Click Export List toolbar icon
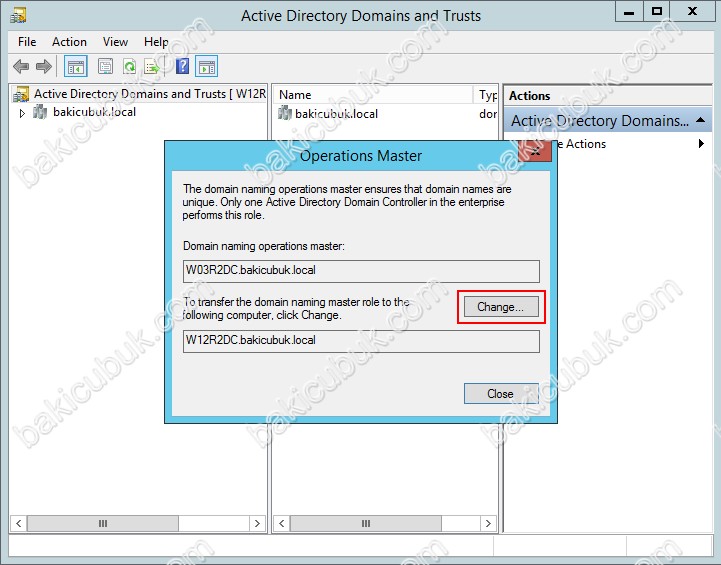The image size is (721, 565). [152, 67]
